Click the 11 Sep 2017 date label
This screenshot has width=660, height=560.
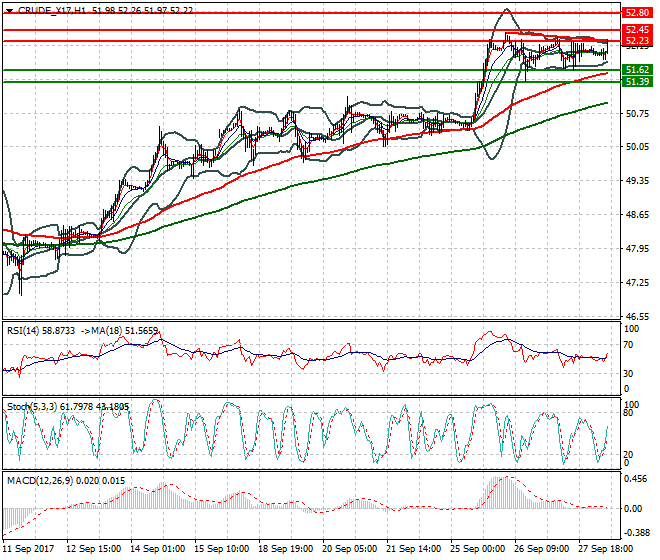[x=29, y=549]
